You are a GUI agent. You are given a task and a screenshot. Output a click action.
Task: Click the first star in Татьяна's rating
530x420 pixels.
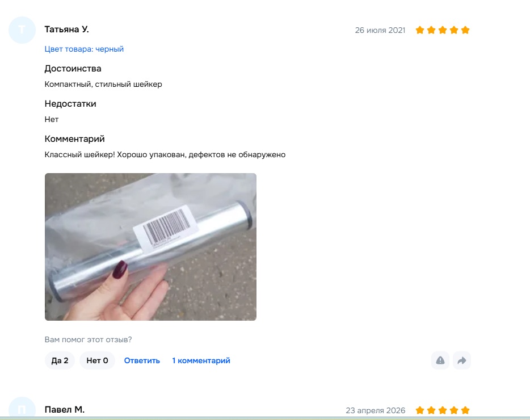tap(420, 30)
